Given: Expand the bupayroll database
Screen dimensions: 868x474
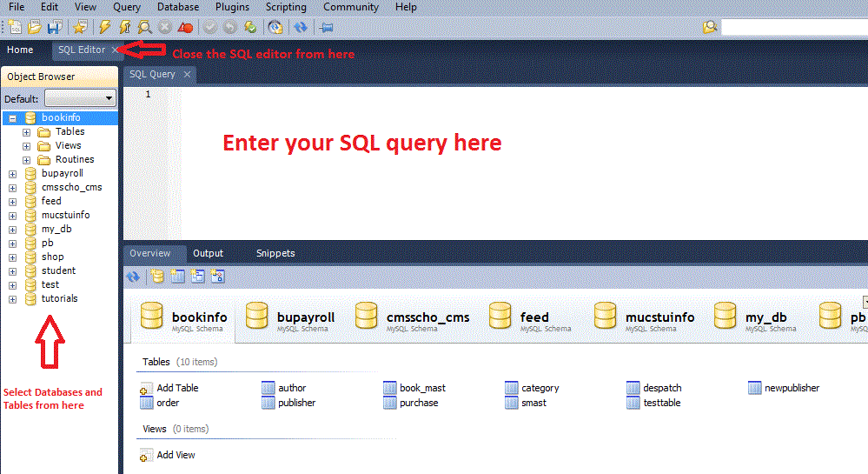Looking at the screenshot, I should click(12, 174).
